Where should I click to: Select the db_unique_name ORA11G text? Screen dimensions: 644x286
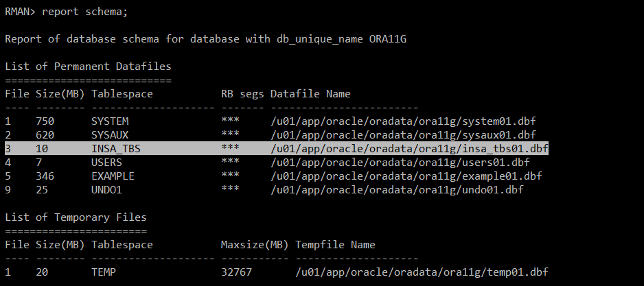pos(342,39)
